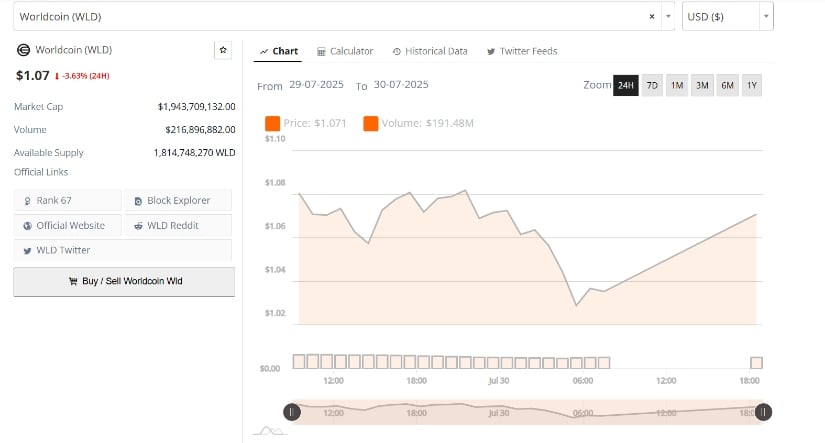Select the 3M zoom range
Screen dimensions: 825x443
702,85
